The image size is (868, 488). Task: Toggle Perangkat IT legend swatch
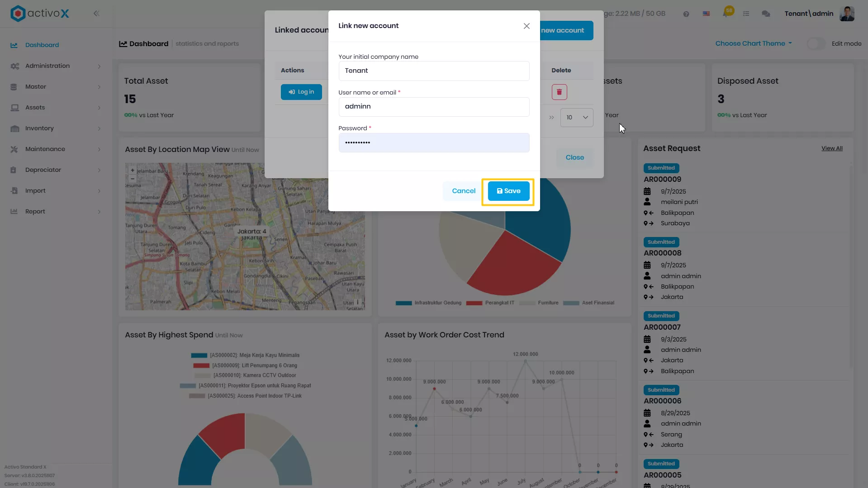click(x=474, y=303)
